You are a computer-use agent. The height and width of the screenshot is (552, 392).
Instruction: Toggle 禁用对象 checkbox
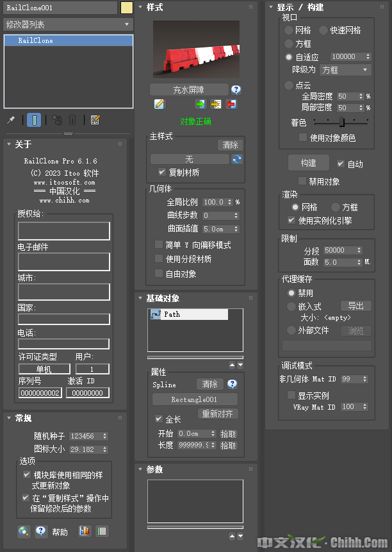pyautogui.click(x=302, y=181)
